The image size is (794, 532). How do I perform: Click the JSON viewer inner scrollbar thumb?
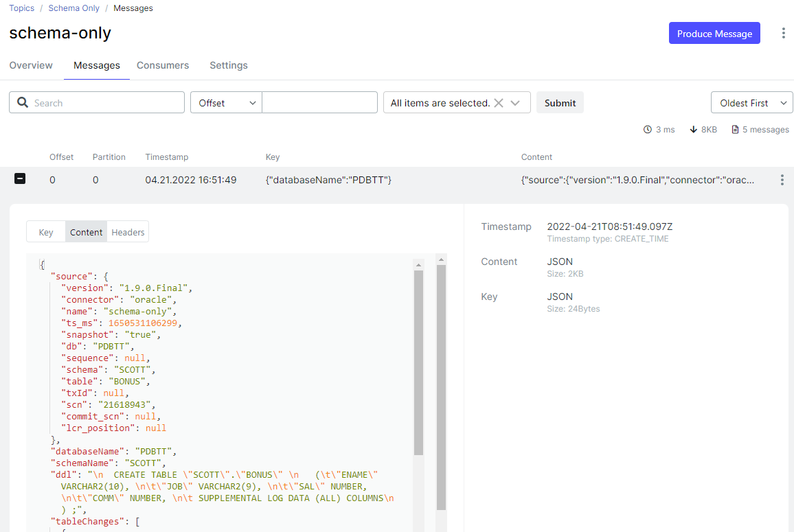tap(418, 362)
